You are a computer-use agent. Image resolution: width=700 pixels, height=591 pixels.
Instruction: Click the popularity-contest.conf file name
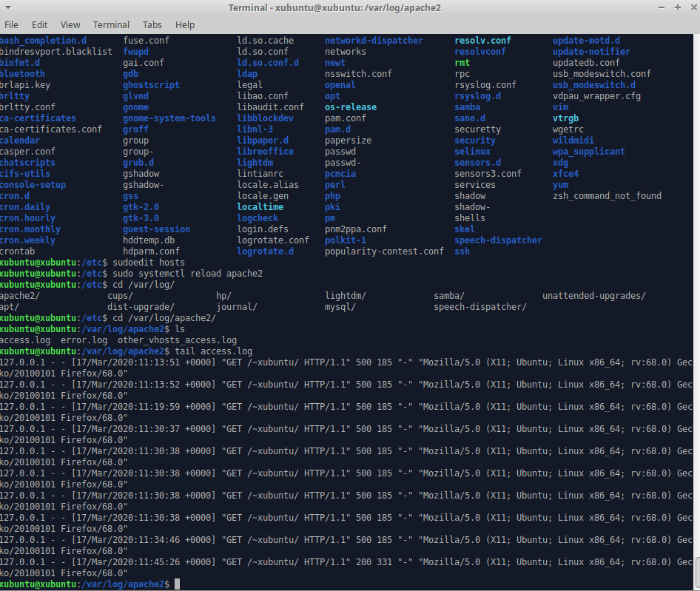384,251
